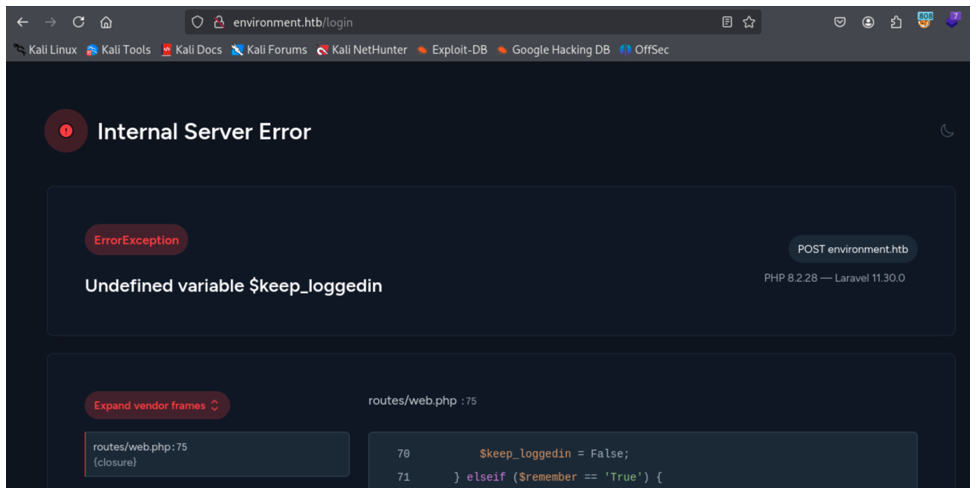The height and width of the screenshot is (496, 978).
Task: Click the forward navigation arrow
Action: tap(51, 22)
